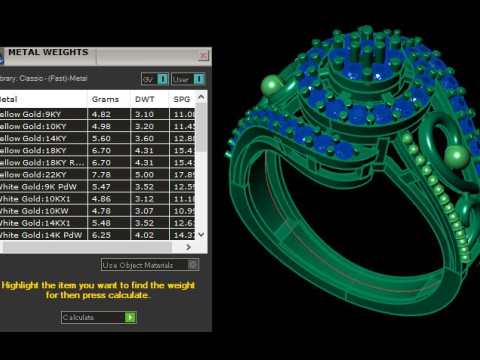The height and width of the screenshot is (360, 480).
Task: Select the White Gold:9K PdW row
Action: click(x=97, y=187)
